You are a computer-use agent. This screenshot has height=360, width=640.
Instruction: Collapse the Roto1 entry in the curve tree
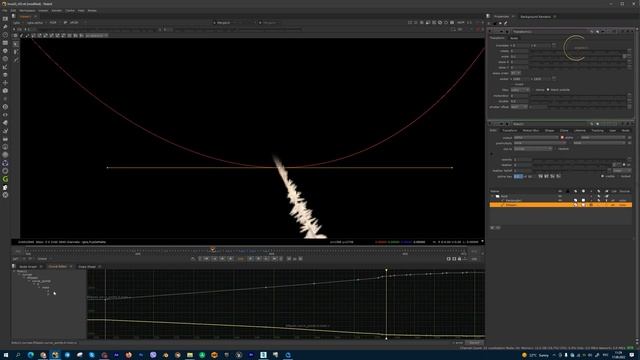tap(15, 271)
